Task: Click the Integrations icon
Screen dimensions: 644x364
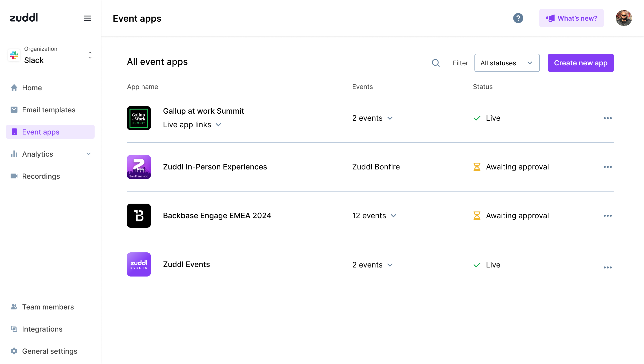Action: (x=14, y=329)
